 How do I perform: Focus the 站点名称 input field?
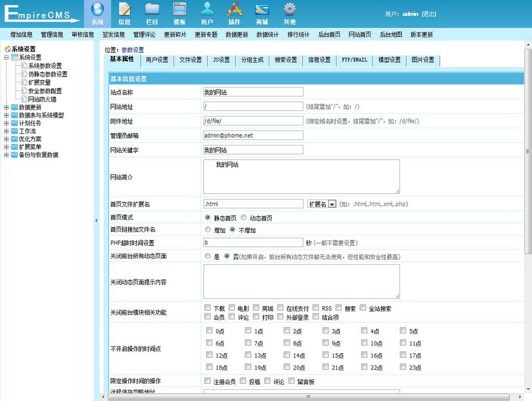pyautogui.click(x=253, y=92)
